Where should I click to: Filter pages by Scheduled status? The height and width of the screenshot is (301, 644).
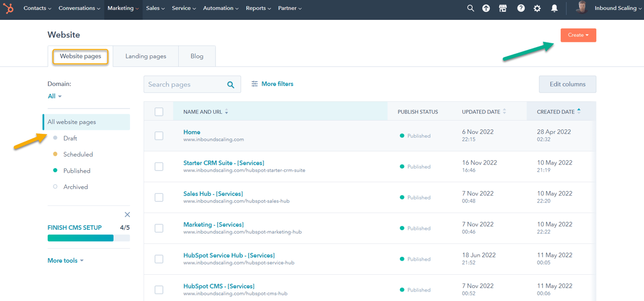(78, 154)
